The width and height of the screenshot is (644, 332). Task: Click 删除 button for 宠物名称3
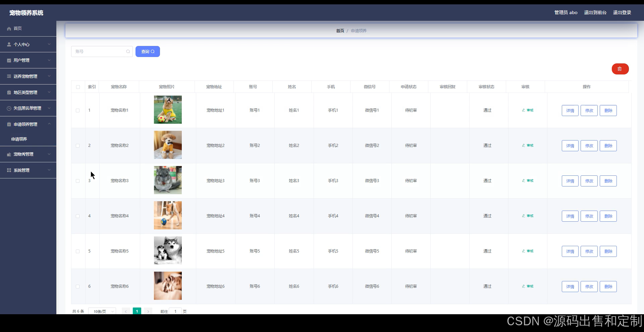(608, 181)
